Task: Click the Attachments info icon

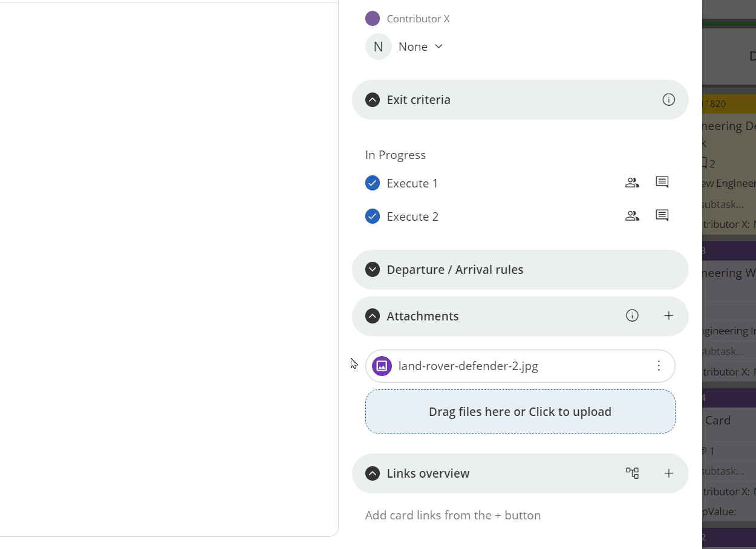Action: pyautogui.click(x=632, y=316)
